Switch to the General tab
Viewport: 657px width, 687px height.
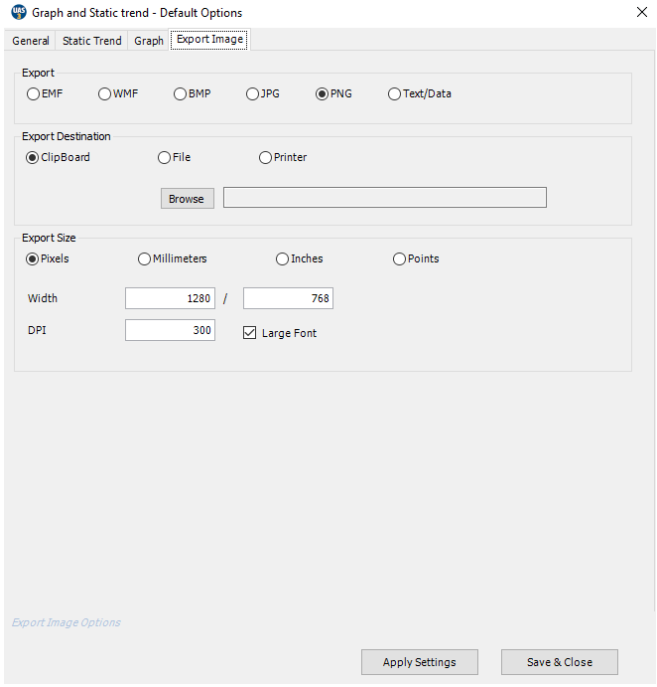tap(31, 41)
